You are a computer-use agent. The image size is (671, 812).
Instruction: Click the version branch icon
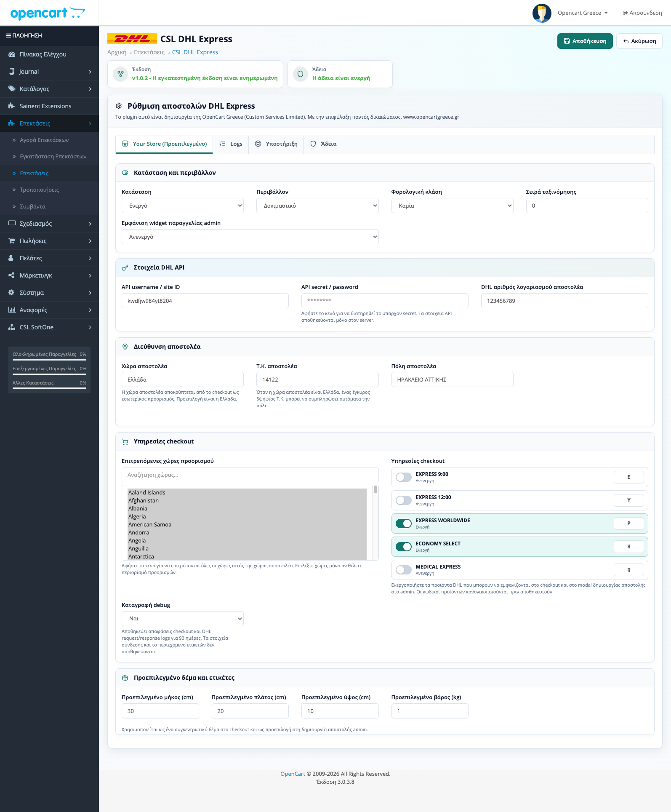pos(121,74)
